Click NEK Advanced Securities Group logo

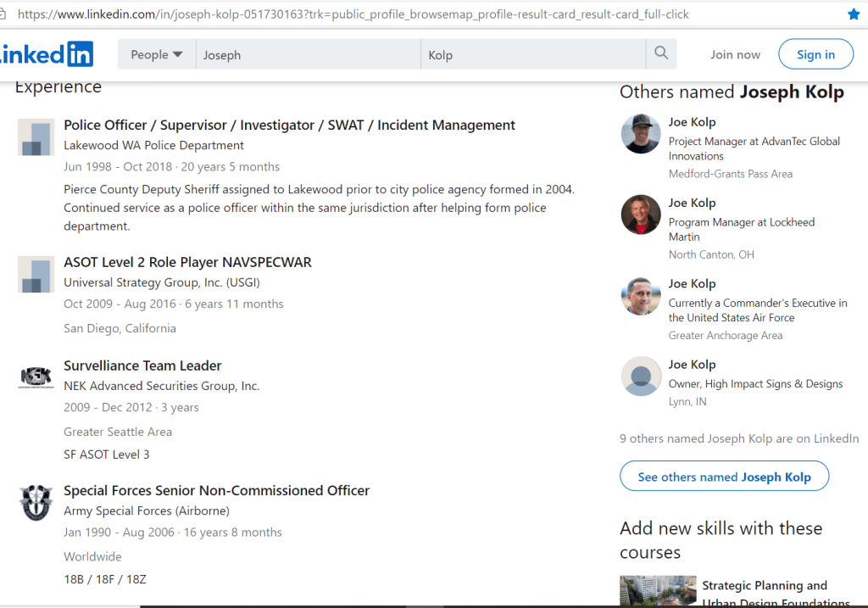click(x=36, y=377)
